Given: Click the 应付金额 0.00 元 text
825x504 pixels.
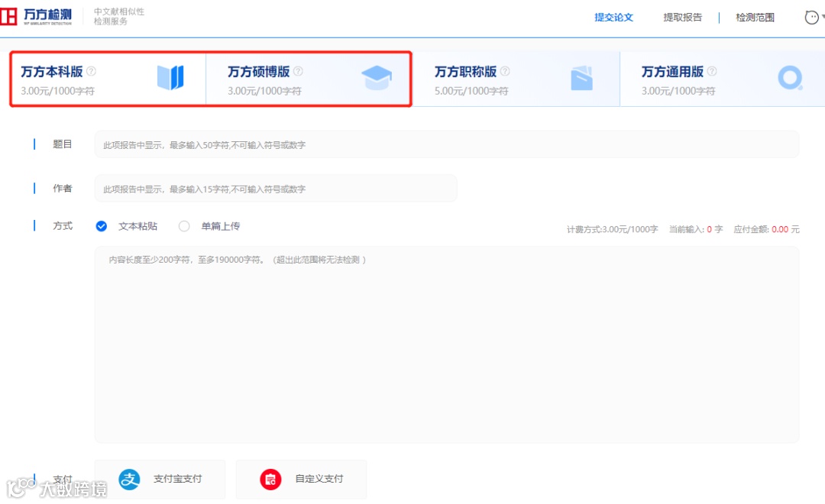Looking at the screenshot, I should pyautogui.click(x=766, y=229).
